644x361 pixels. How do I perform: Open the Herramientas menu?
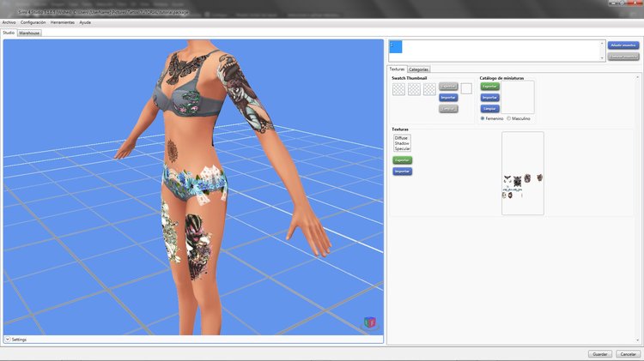pyautogui.click(x=63, y=22)
